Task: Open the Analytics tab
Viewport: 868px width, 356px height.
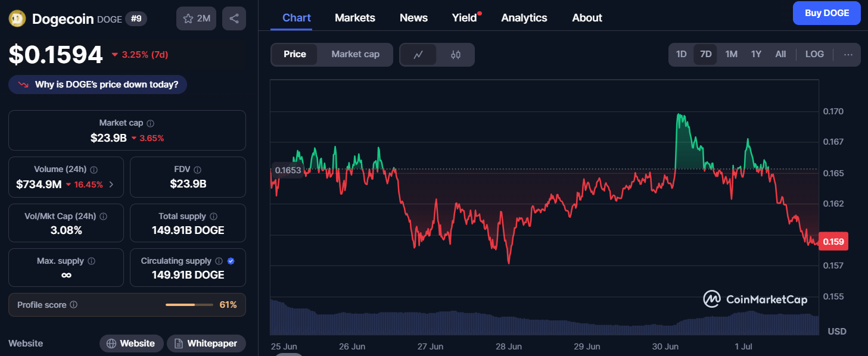Action: [524, 18]
